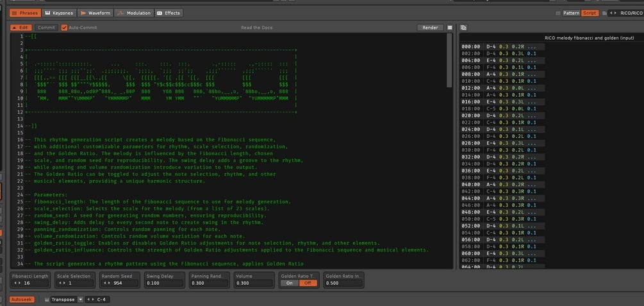Open the Transpose dropdown arrow
This screenshot has width=644, height=306.
tap(81, 300)
